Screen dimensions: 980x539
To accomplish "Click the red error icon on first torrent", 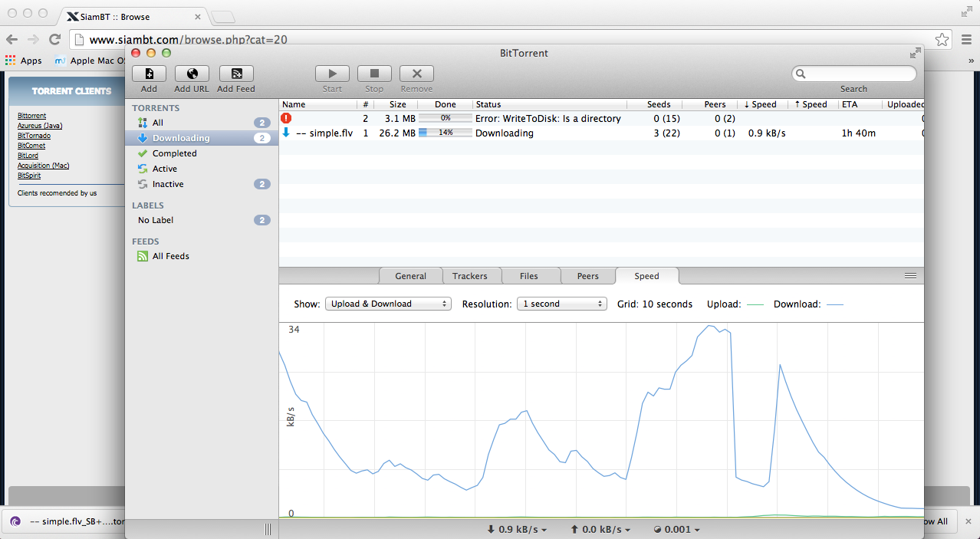I will pos(286,118).
